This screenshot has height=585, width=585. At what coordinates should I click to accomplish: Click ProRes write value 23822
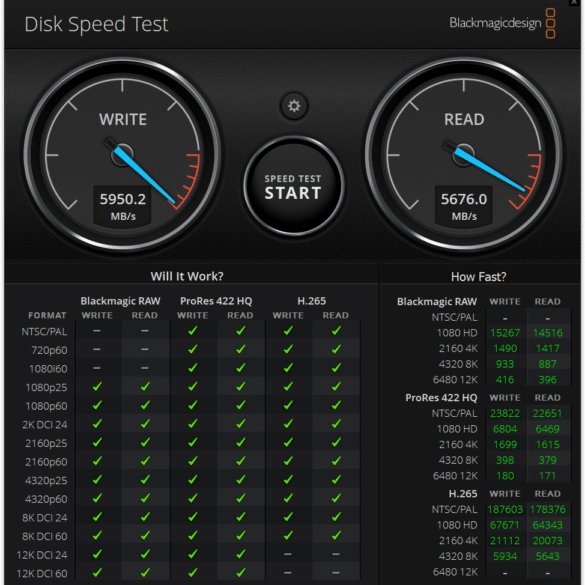pos(505,413)
